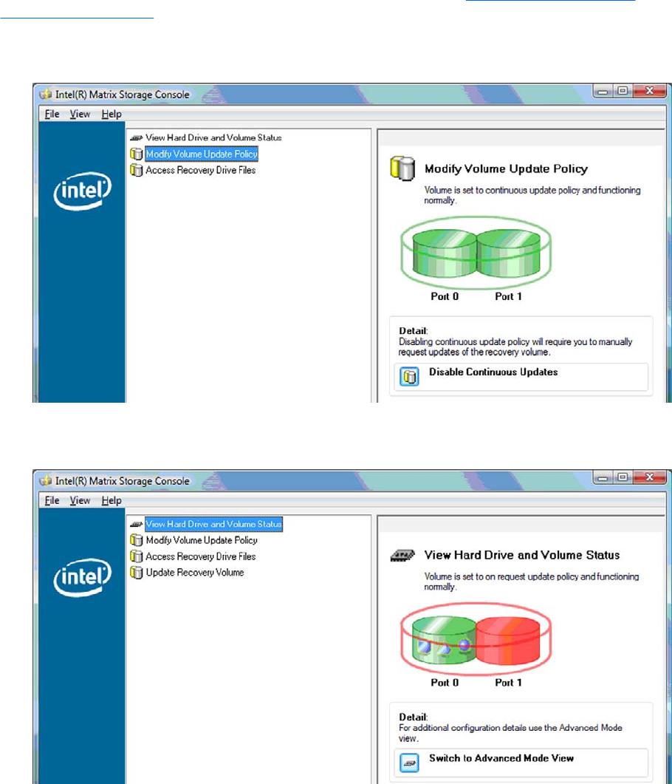
Task: Open View menu in upper console window
Action: coord(80,114)
